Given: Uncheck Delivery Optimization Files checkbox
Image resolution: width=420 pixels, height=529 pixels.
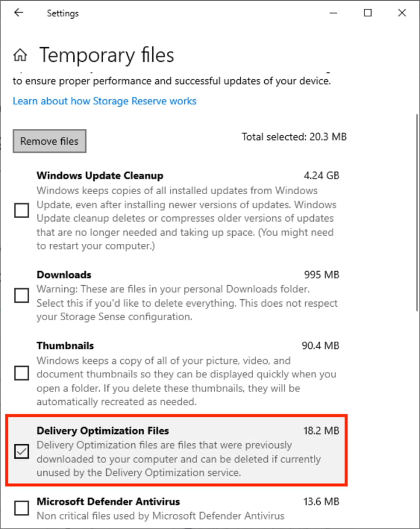Looking at the screenshot, I should click(22, 451).
